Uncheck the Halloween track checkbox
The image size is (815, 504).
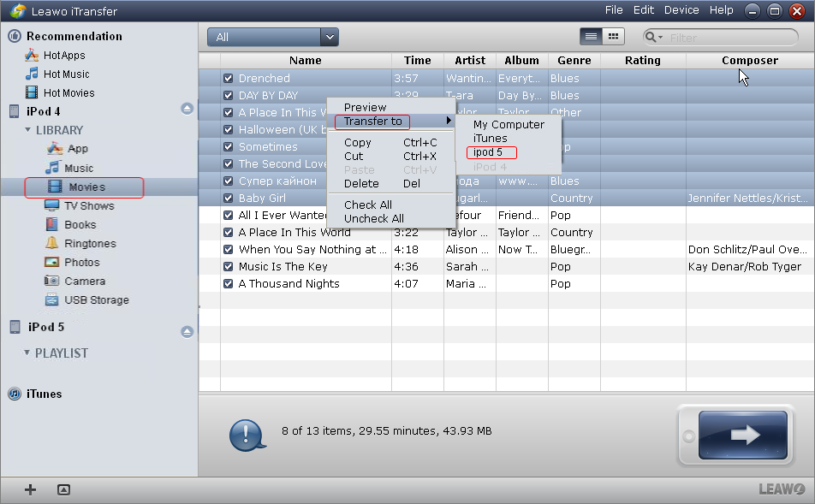228,129
